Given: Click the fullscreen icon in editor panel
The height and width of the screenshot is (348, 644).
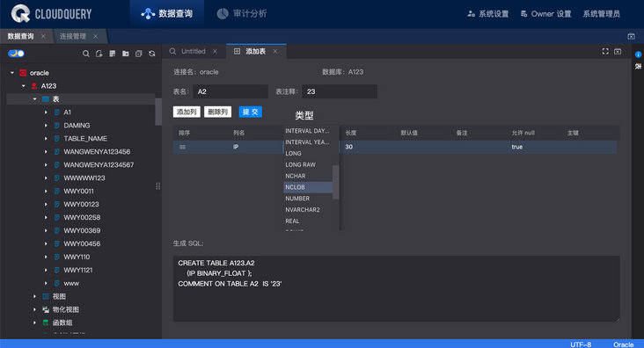Looking at the screenshot, I should click(605, 51).
